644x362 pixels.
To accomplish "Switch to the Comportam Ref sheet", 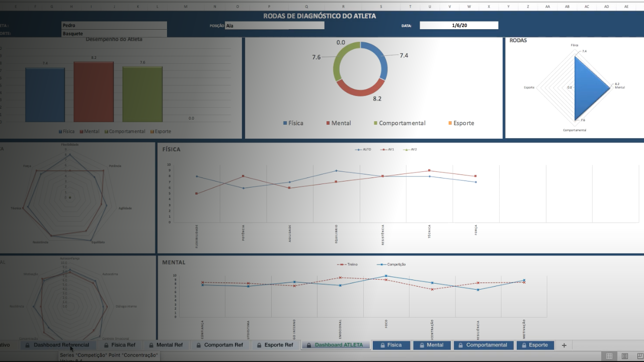I will tap(223, 345).
